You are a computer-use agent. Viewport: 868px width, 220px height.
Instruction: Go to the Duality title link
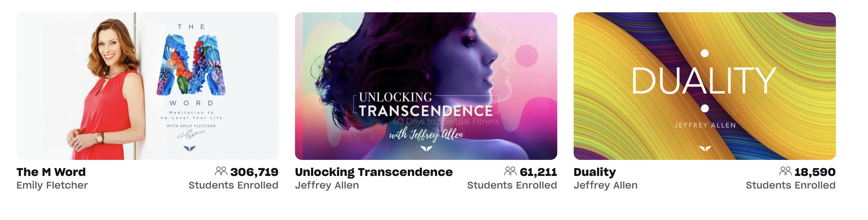tap(594, 172)
